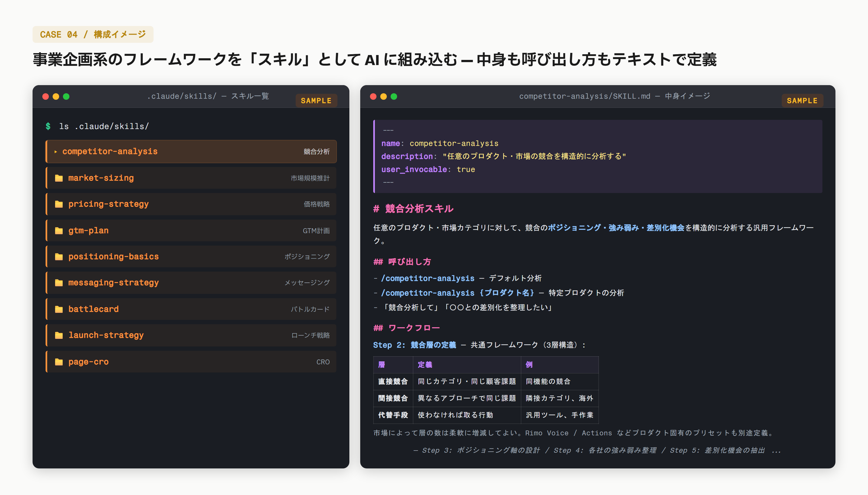Click the launch-strategy folder icon

pyautogui.click(x=59, y=336)
